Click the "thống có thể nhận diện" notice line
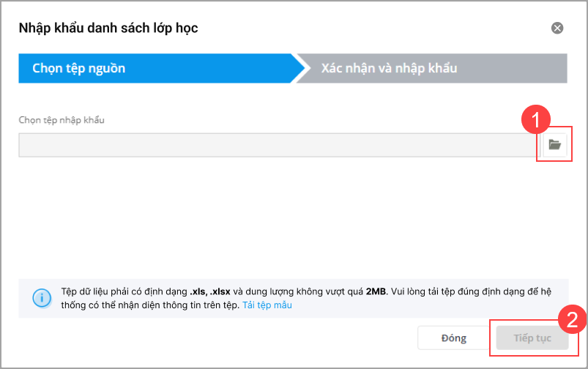Screen dimensions: 588x369 tap(146, 305)
